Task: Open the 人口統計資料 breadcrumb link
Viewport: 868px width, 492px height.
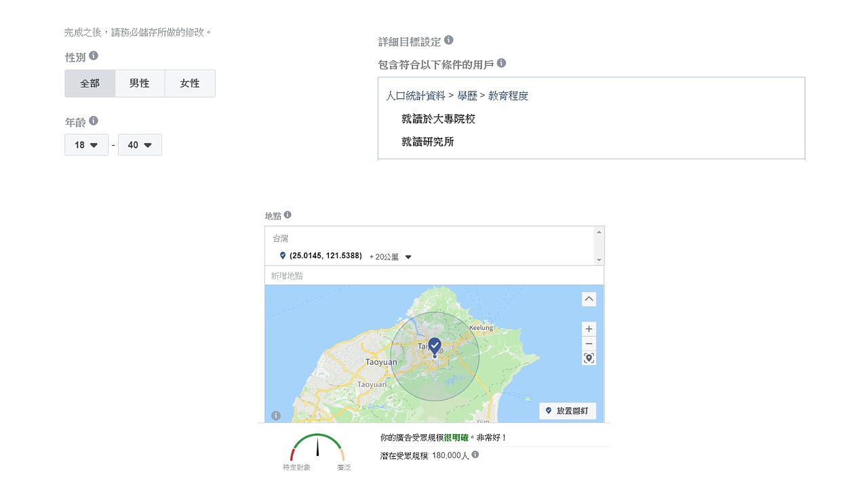Action: tap(416, 96)
